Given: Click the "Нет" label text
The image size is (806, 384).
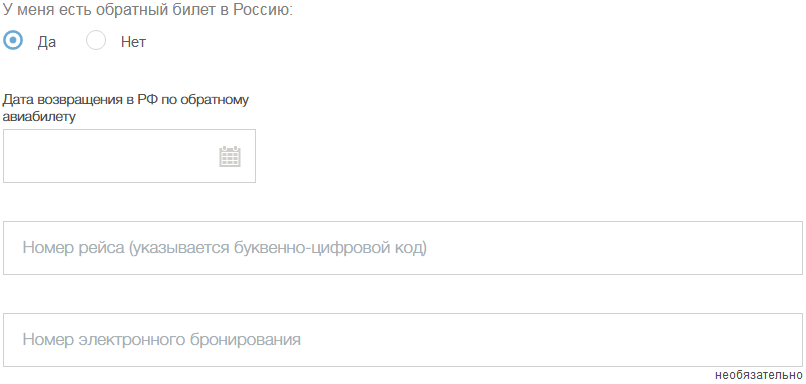Looking at the screenshot, I should (x=133, y=42).
